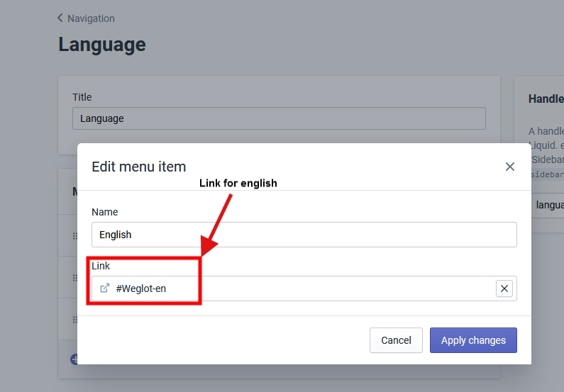This screenshot has width=564, height=392.
Task: Go back via the Navigation link
Action: (x=91, y=18)
